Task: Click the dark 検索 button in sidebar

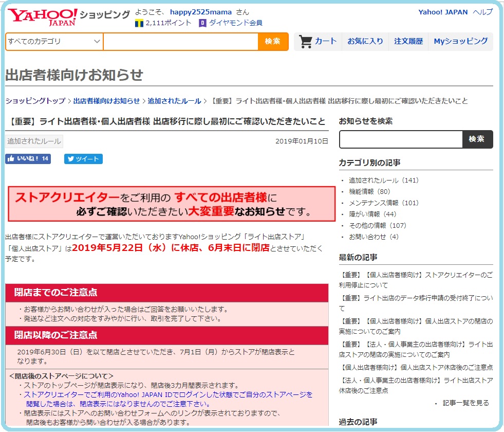Action: pyautogui.click(x=477, y=139)
